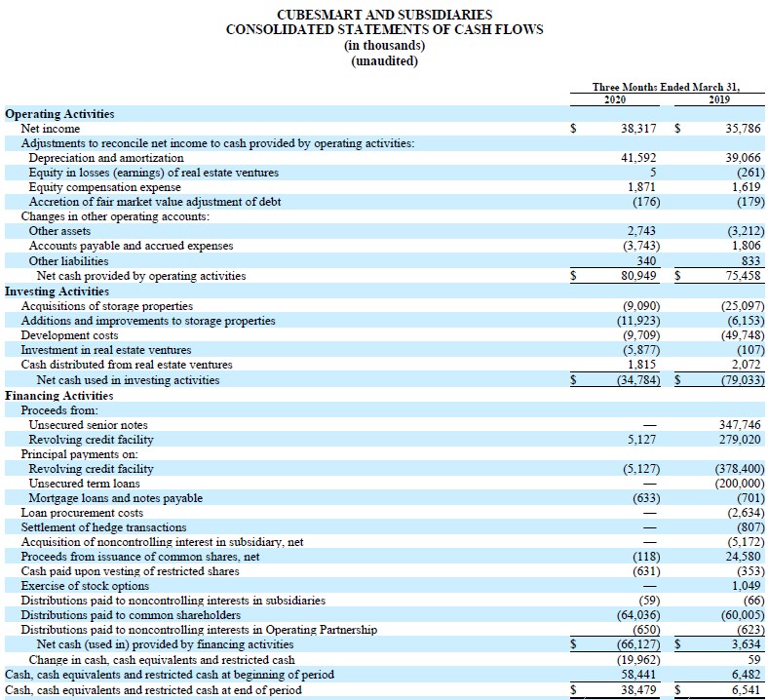Select the "Investing Activities" section heading
Screen dimensions: 768x700
coord(58,291)
